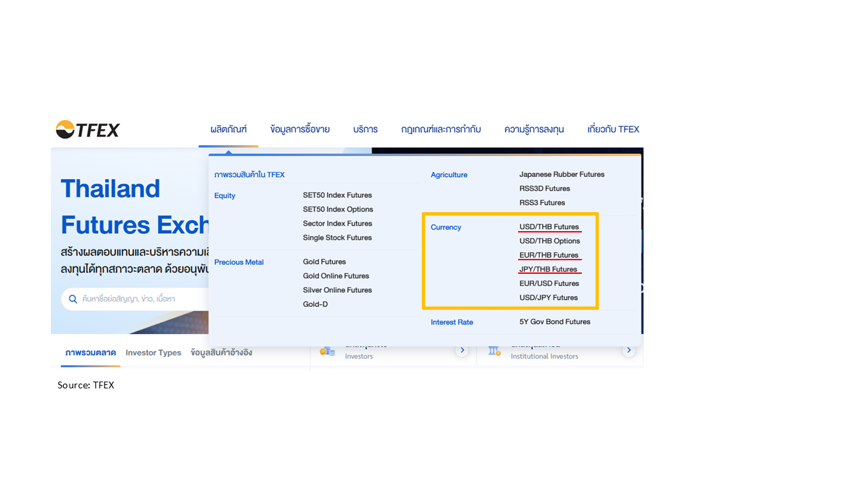Open RSS3 Futures
Image resolution: width=868 pixels, height=488 pixels.
pyautogui.click(x=542, y=203)
